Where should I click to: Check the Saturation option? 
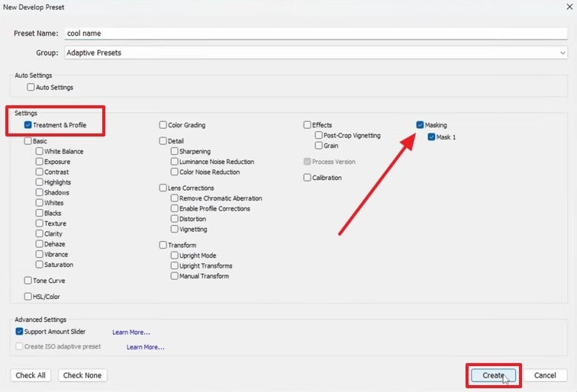[x=40, y=265]
